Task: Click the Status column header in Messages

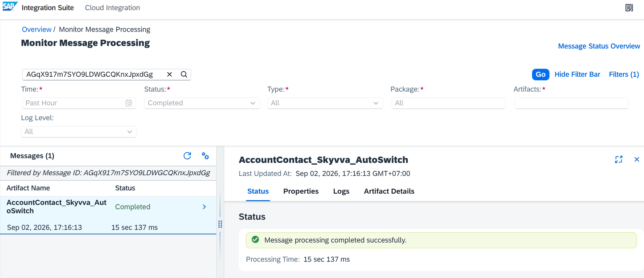Action: coord(125,188)
